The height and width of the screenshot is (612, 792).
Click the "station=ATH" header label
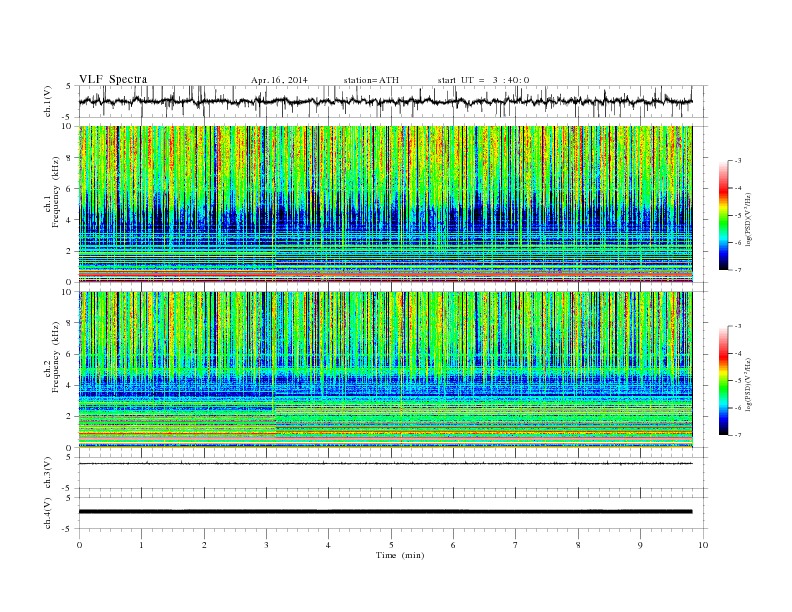click(371, 80)
